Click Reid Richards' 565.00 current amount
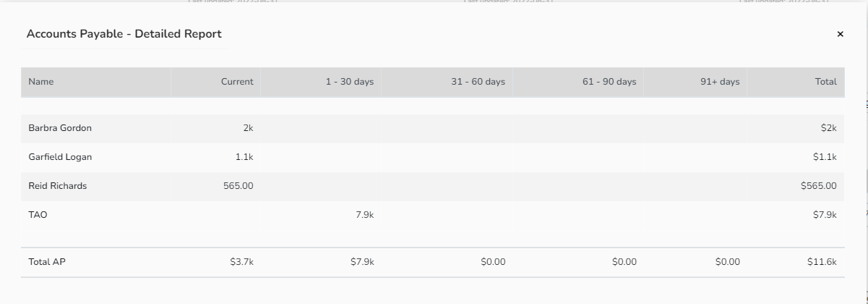 pyautogui.click(x=239, y=186)
